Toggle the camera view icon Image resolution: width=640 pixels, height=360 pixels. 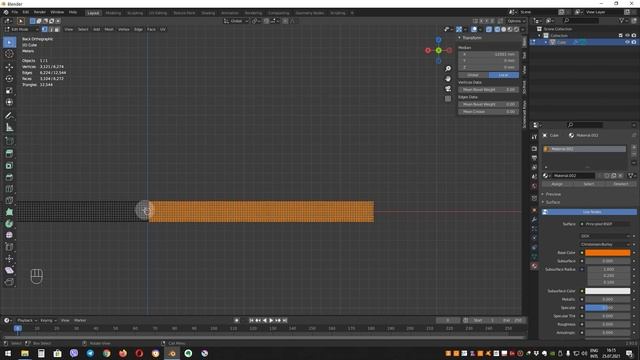click(448, 89)
